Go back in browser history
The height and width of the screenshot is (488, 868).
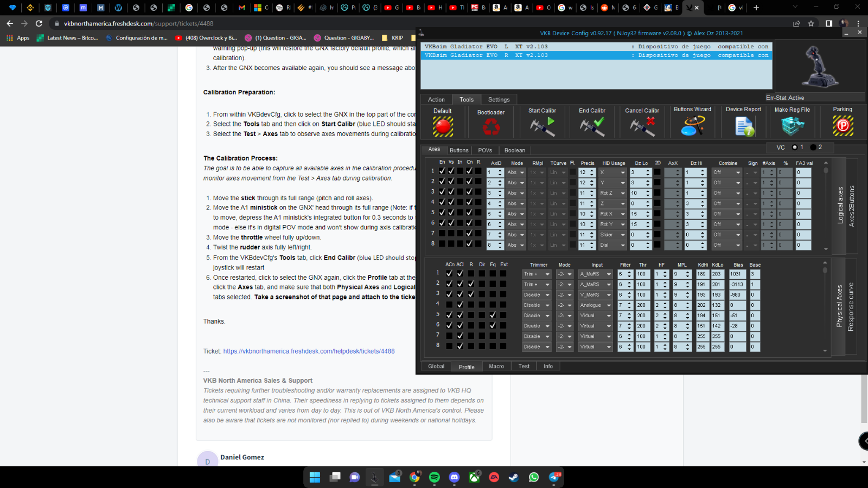[x=10, y=23]
